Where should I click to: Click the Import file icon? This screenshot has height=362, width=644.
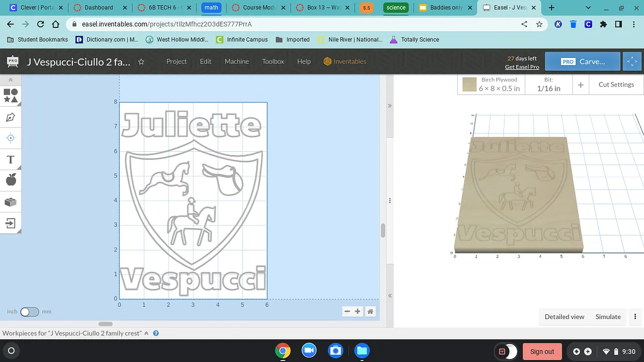click(x=11, y=223)
